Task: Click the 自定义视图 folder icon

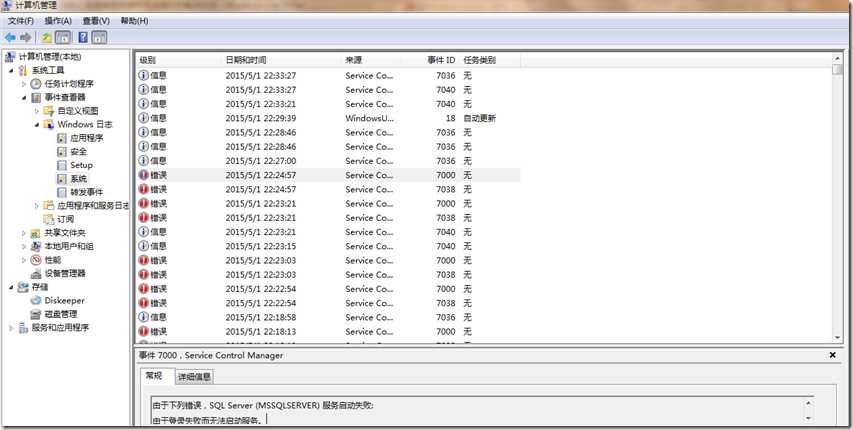Action: 49,111
